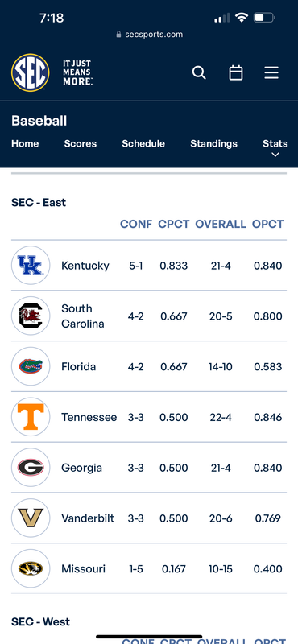
Task: Expand the Stats dropdown chevron
Action: pyautogui.click(x=275, y=155)
